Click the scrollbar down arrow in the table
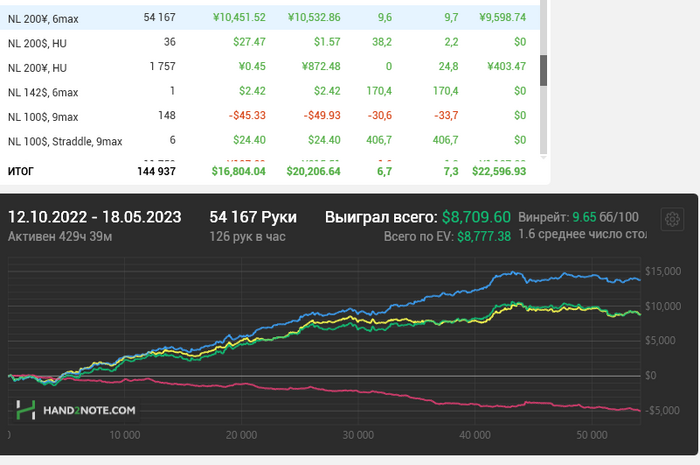 click(543, 157)
